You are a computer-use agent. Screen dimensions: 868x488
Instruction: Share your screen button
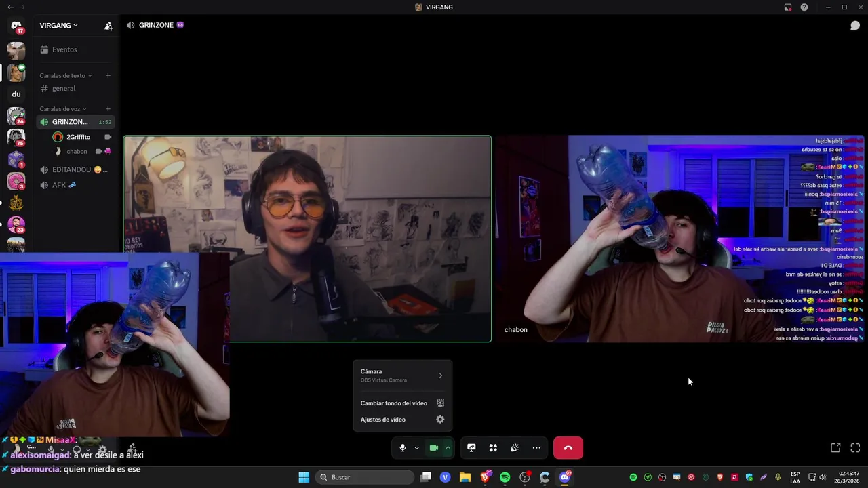click(x=471, y=447)
